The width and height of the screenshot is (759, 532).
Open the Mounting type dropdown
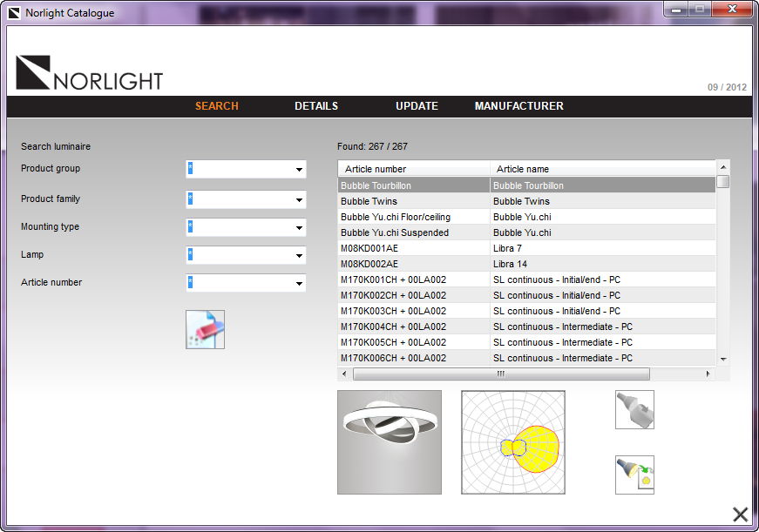pos(299,227)
